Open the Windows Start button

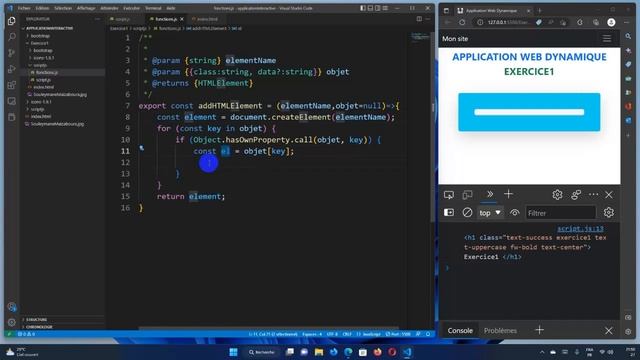click(233, 352)
